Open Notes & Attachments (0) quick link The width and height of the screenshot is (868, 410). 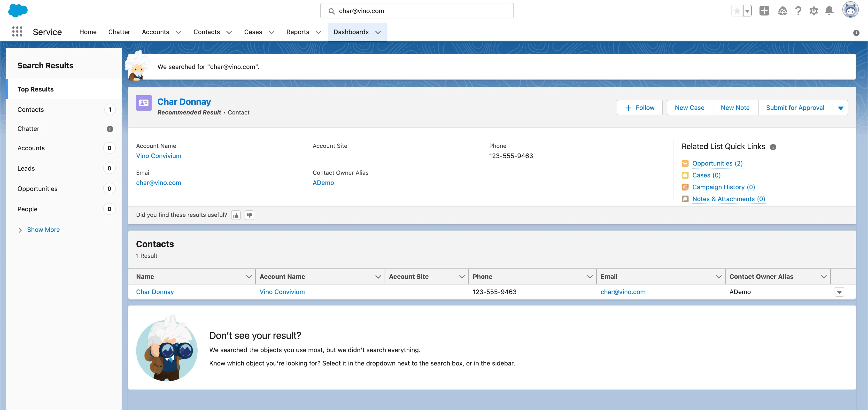coord(728,199)
